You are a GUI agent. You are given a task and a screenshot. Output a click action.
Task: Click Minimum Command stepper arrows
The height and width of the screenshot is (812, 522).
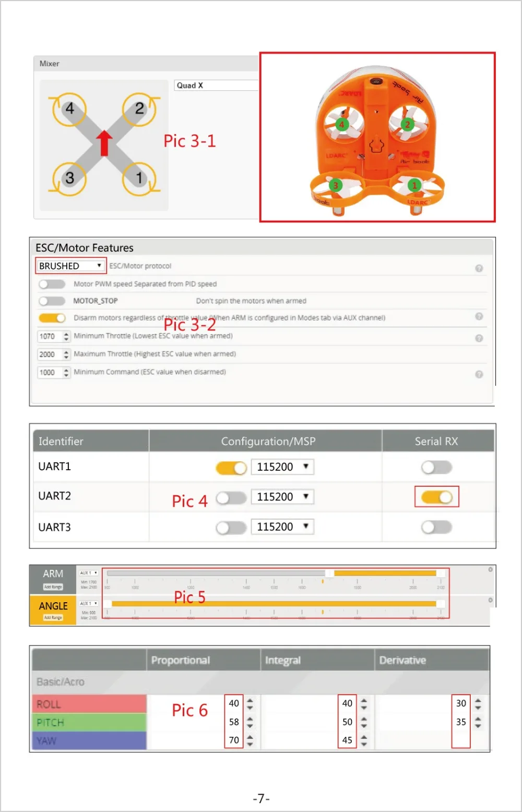(x=66, y=373)
